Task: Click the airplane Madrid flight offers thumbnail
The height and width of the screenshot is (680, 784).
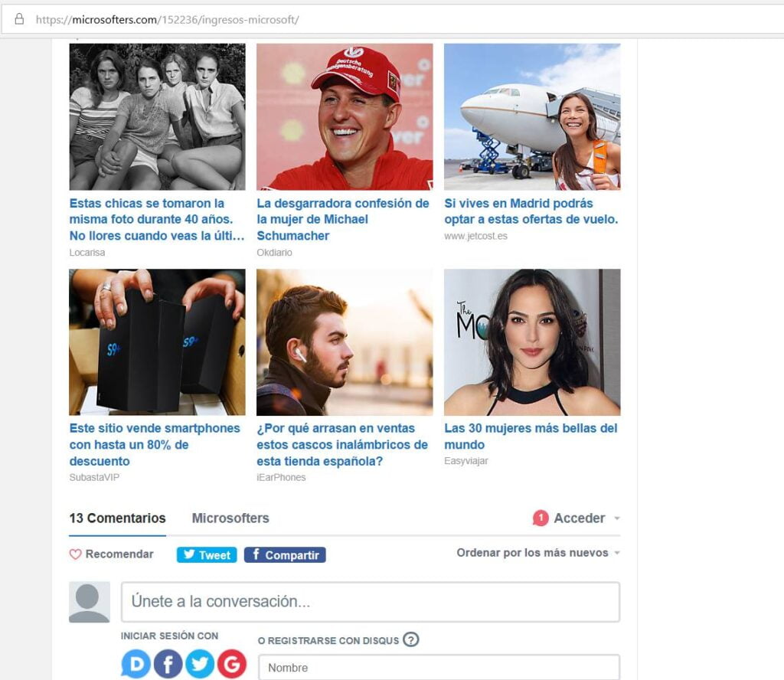Action: pyautogui.click(x=532, y=116)
